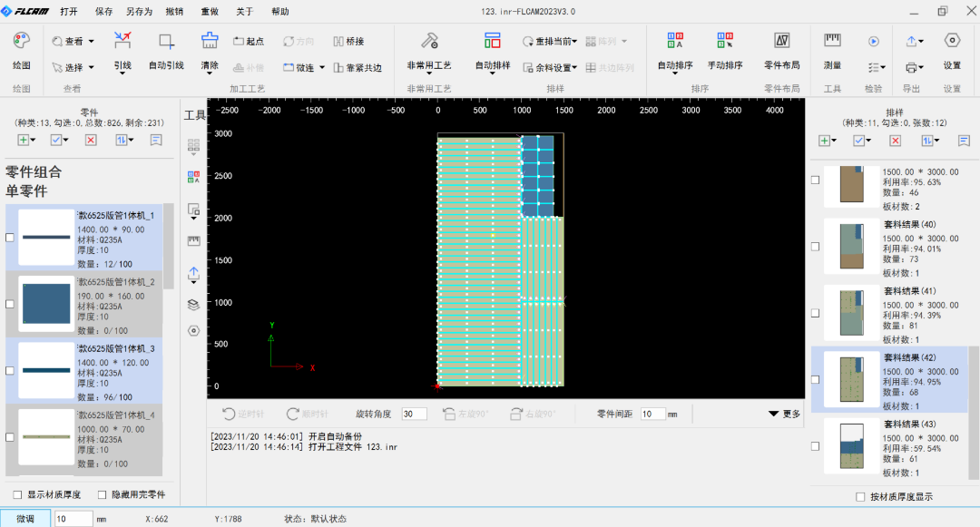Open the 绘图 drawing tool
The image size is (980, 527).
pos(21,50)
